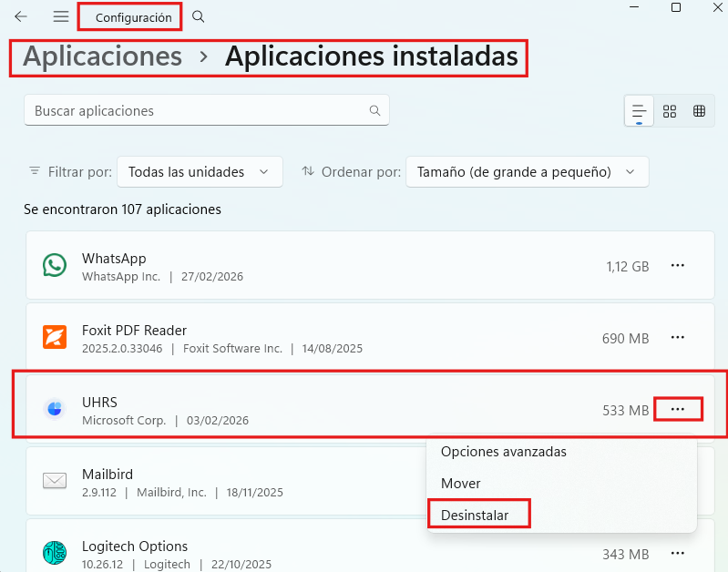
Task: Click the Mailbird envelope icon
Action: 55,481
